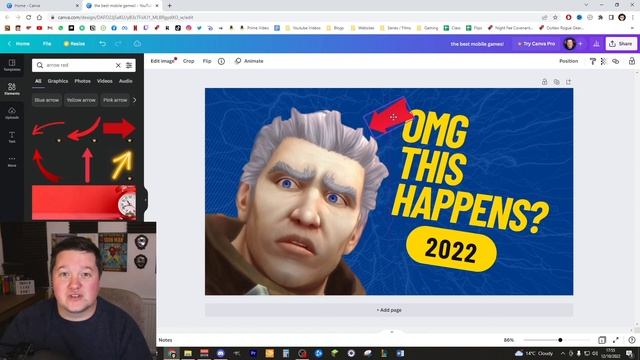Click the Yellow arrow suggestion chip
640x360 pixels.
point(81,100)
